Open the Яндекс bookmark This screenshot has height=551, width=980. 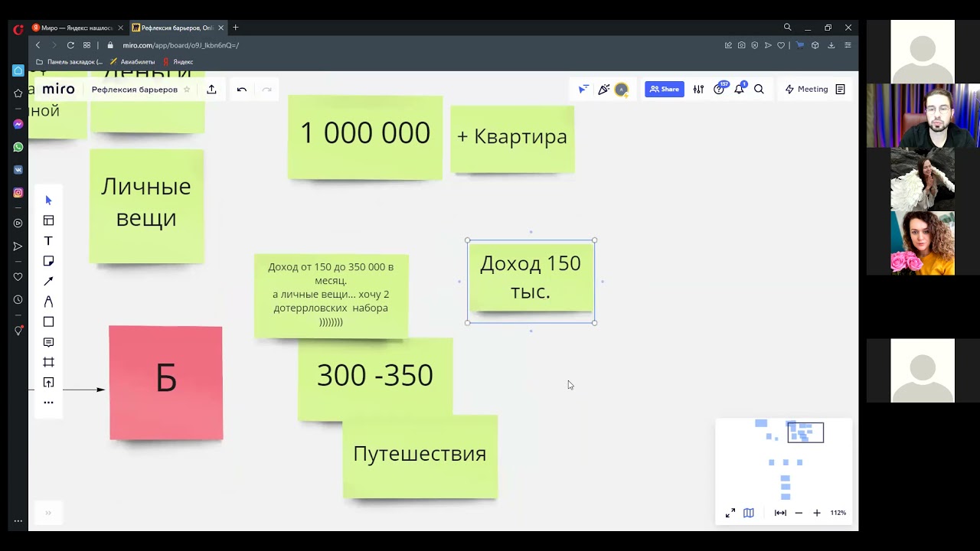tap(178, 62)
